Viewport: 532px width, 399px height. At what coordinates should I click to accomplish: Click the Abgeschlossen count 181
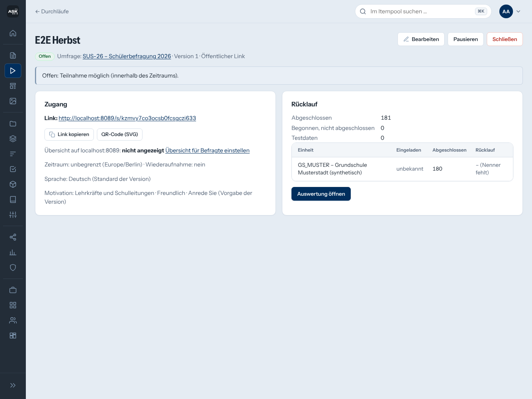pyautogui.click(x=386, y=118)
